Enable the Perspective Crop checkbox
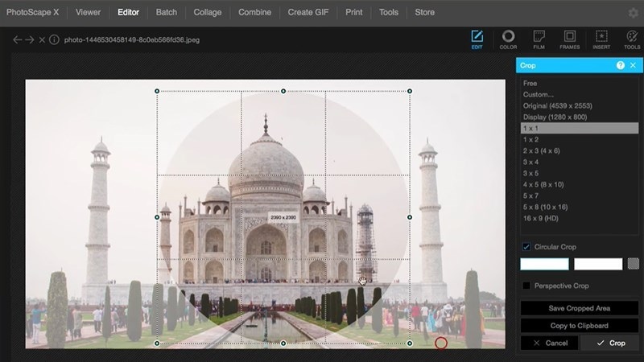The height and width of the screenshot is (362, 644). [526, 286]
